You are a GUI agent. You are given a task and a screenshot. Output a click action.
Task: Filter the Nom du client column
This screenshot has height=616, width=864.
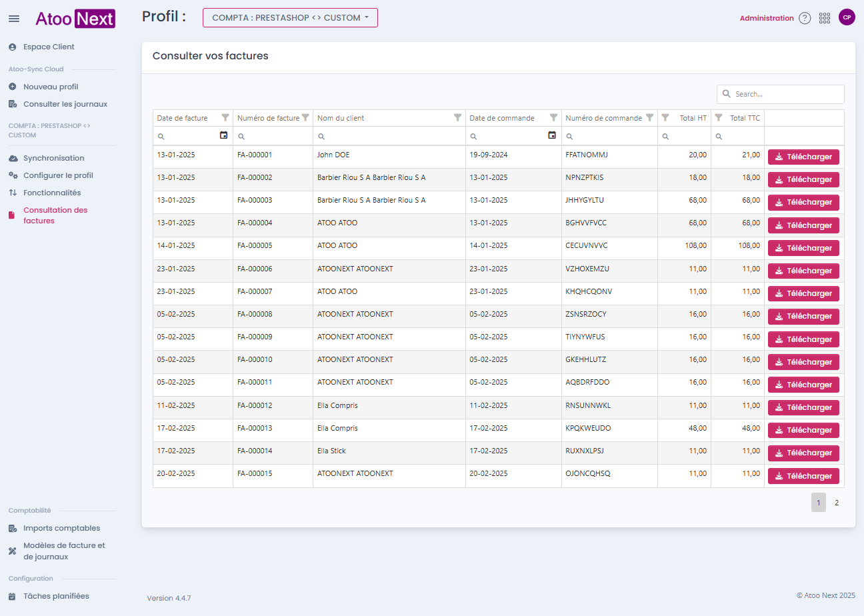457,117
